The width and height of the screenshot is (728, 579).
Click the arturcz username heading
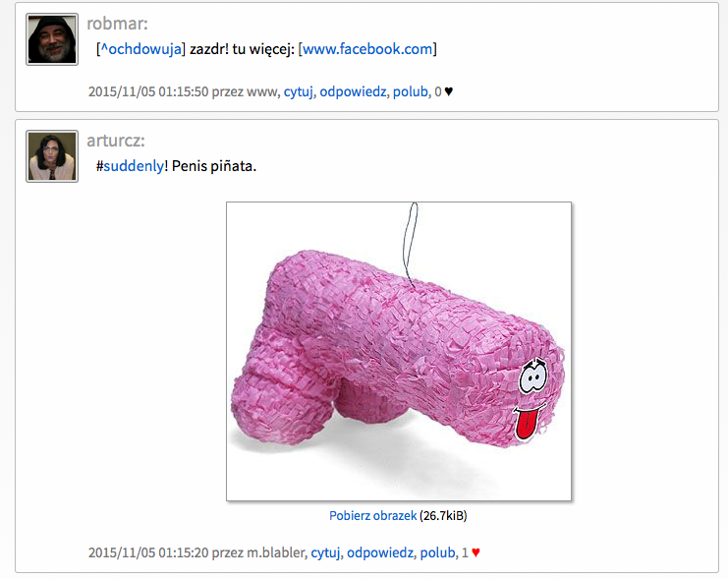tap(116, 141)
